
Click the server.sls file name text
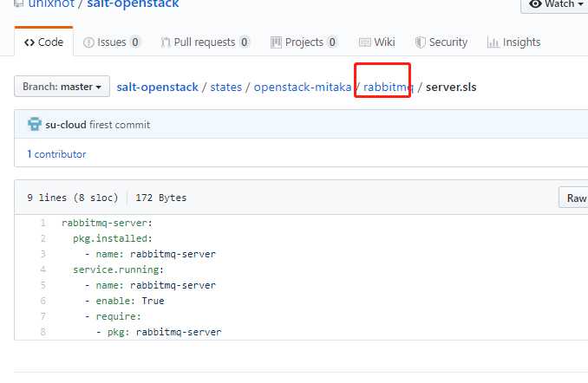[451, 87]
